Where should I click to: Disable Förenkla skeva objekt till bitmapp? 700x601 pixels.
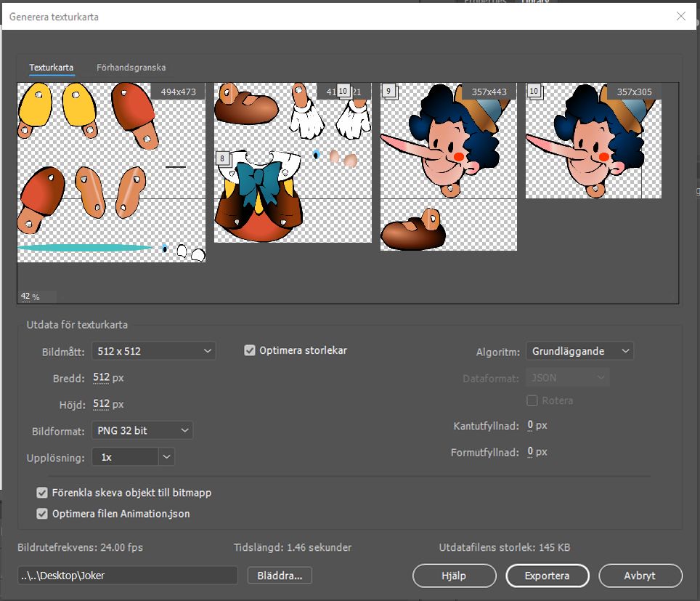pyautogui.click(x=42, y=493)
